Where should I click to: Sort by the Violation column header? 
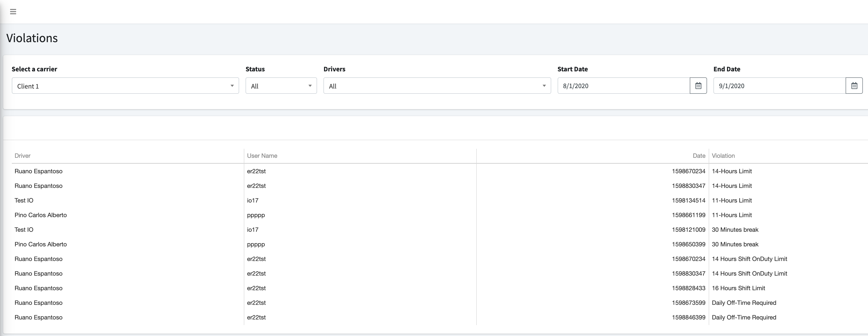pos(723,156)
